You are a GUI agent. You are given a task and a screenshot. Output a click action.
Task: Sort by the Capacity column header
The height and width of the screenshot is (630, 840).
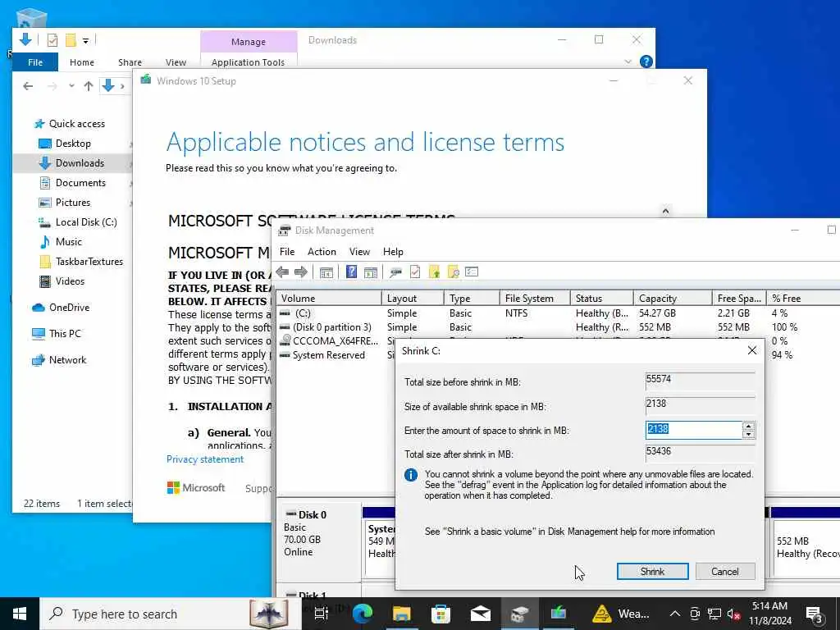[x=673, y=299]
